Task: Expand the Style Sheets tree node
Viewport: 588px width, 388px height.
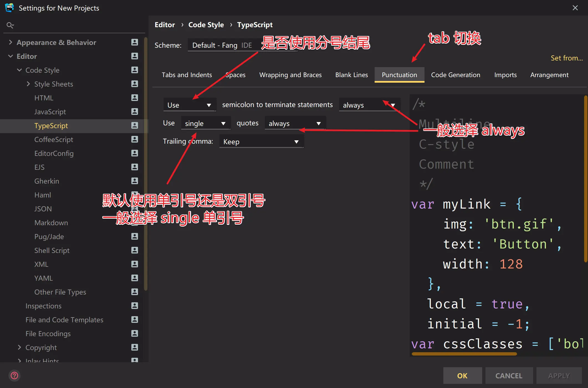Action: pyautogui.click(x=28, y=84)
